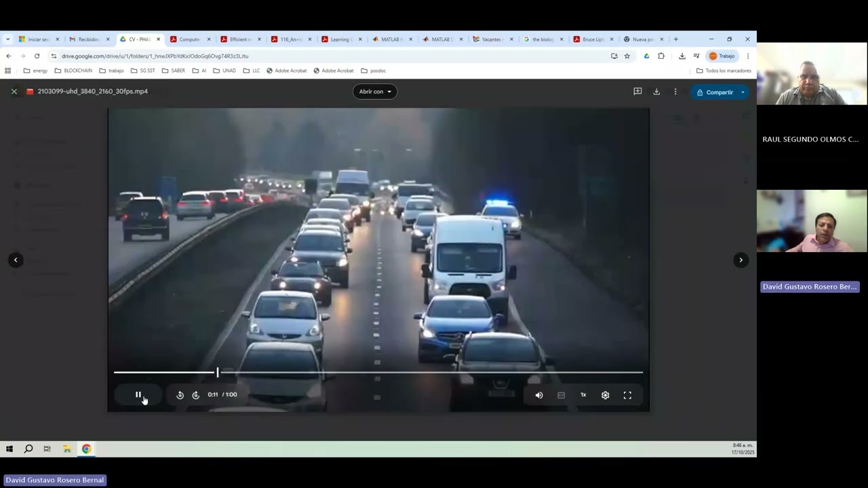Image resolution: width=868 pixels, height=488 pixels.
Task: Click the Chrome address bar URL
Action: click(x=155, y=56)
